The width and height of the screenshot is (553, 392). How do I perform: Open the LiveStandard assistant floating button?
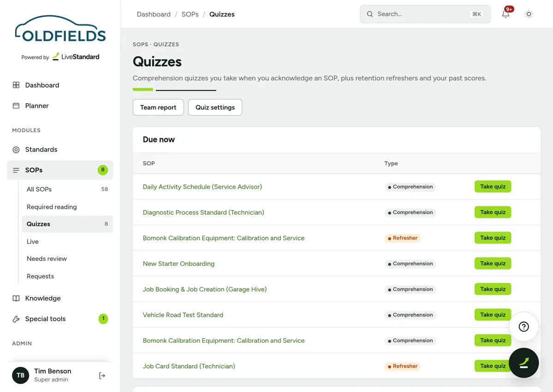click(524, 363)
